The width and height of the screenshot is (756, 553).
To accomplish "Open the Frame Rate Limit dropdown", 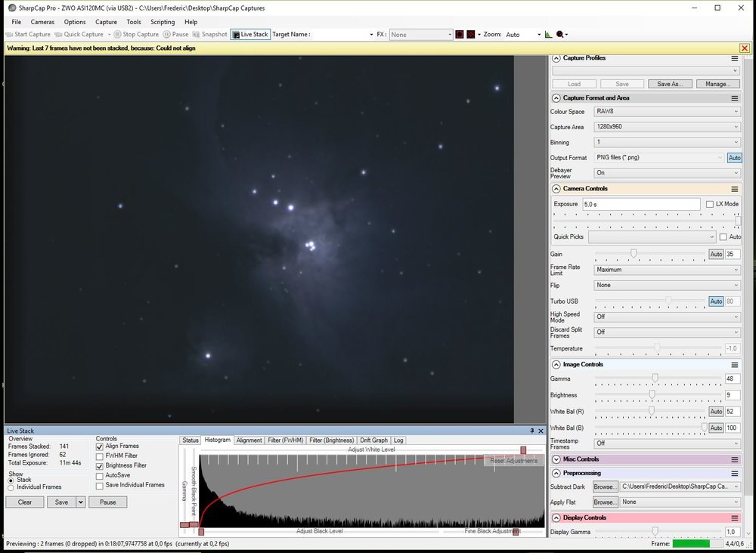I will tap(667, 270).
